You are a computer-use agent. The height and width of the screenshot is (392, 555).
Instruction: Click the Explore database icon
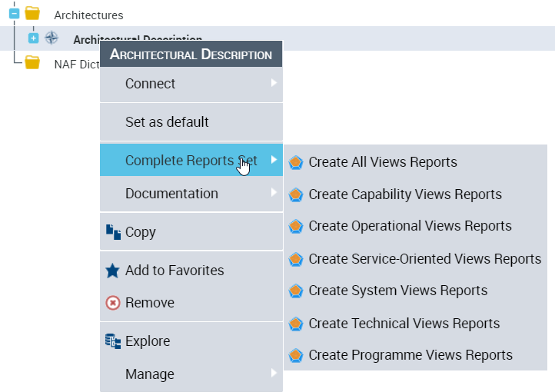[113, 341]
